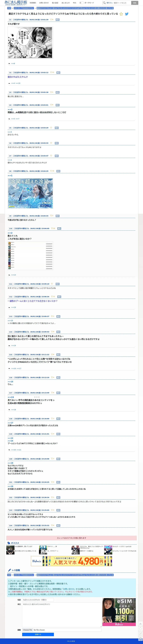Viewport: 143px width, 644px height.
Task: Click the reply arrow icon under post 1
Action: click(x=9, y=64)
